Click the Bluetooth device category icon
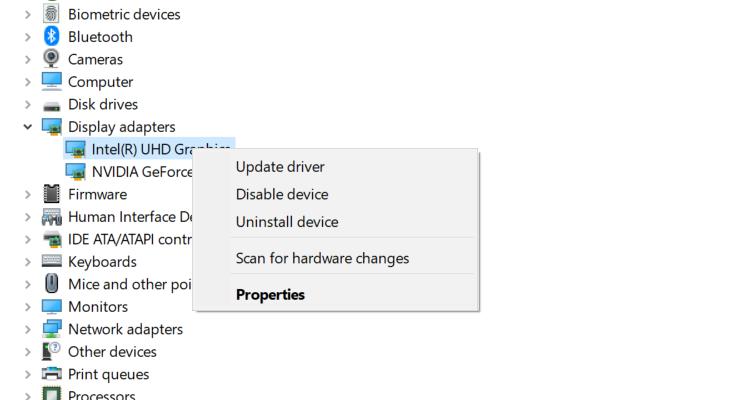Image resolution: width=751 pixels, height=400 pixels. tap(51, 37)
